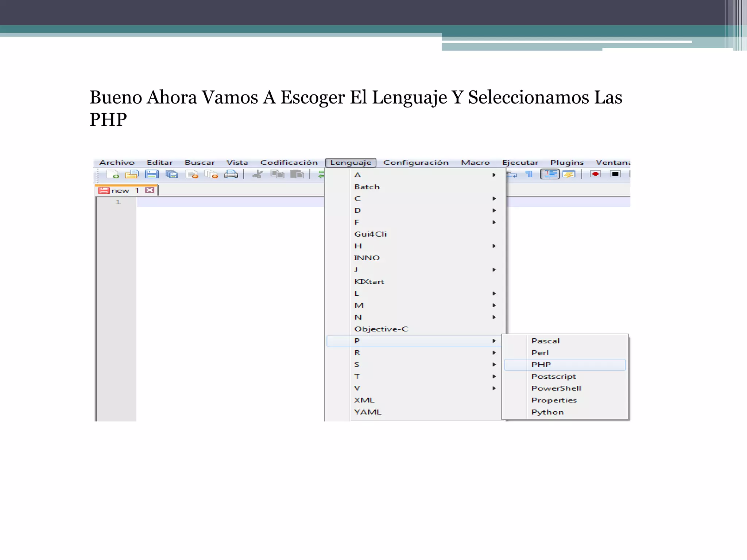Expand the J language submenu
Screen dimensions: 747x560
[x=415, y=270]
